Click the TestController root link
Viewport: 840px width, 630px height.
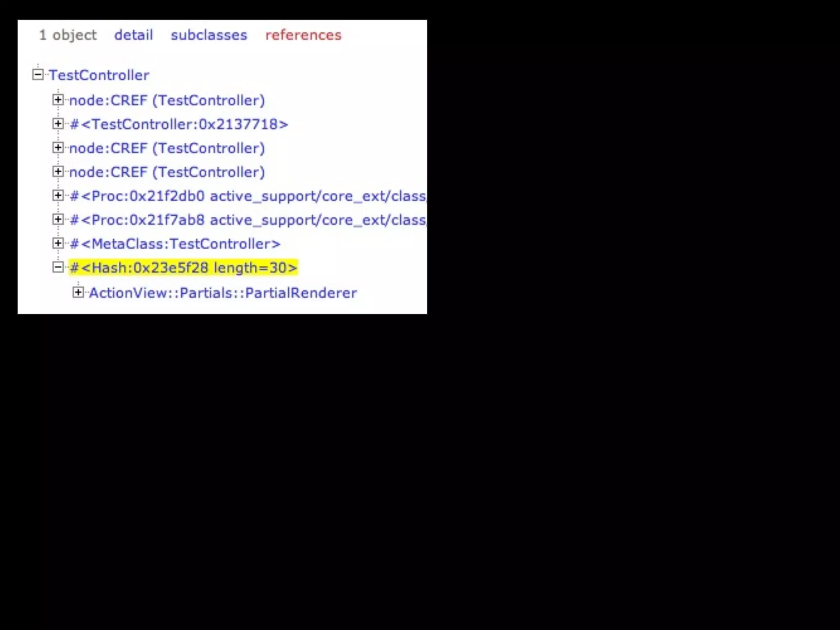(99, 75)
